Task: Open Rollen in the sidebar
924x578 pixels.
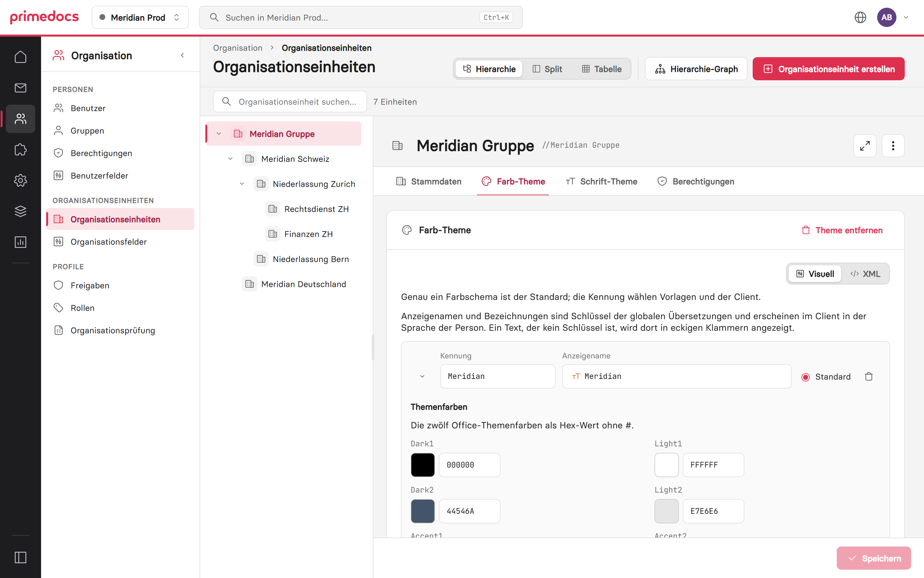Action: [120, 308]
